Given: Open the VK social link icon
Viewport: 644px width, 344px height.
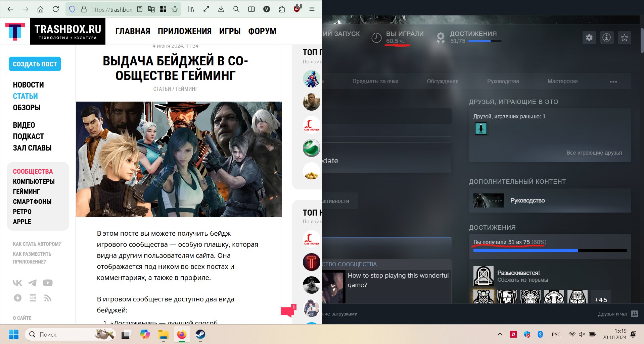Looking at the screenshot, I should 17,283.
